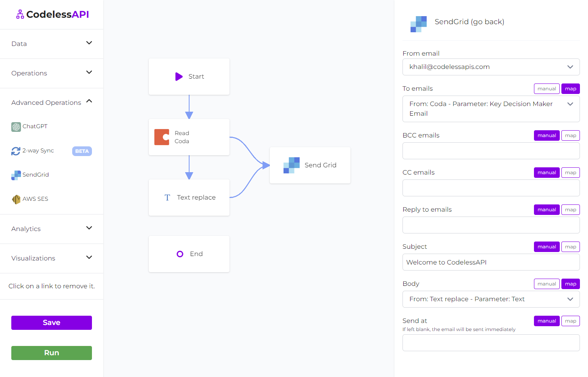Click the arrow link from Start to Read Coda
Viewport: 588px width, 377px height.
(x=189, y=107)
